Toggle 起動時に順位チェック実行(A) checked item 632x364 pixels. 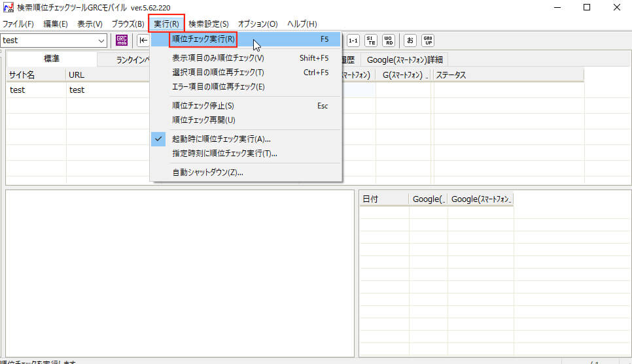coord(246,139)
